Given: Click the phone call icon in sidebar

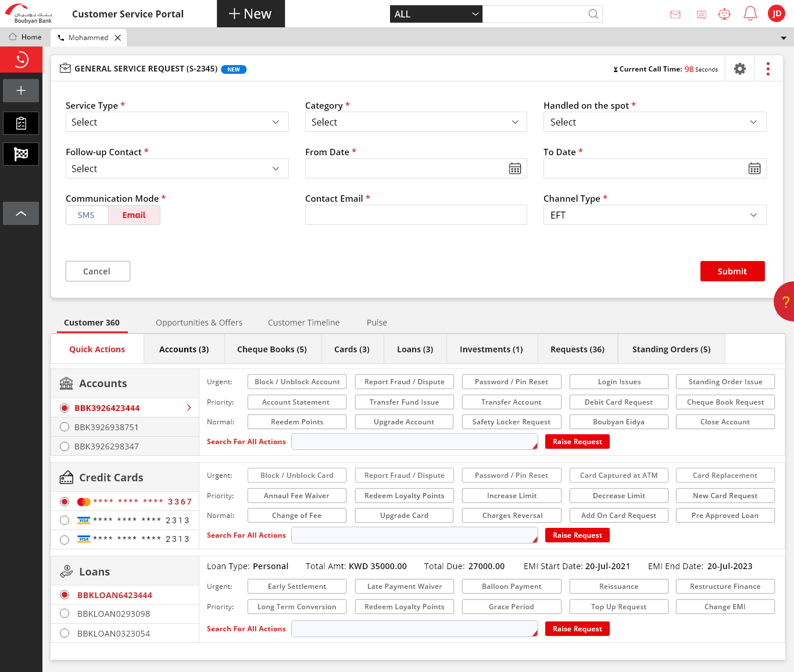Looking at the screenshot, I should pos(21,59).
